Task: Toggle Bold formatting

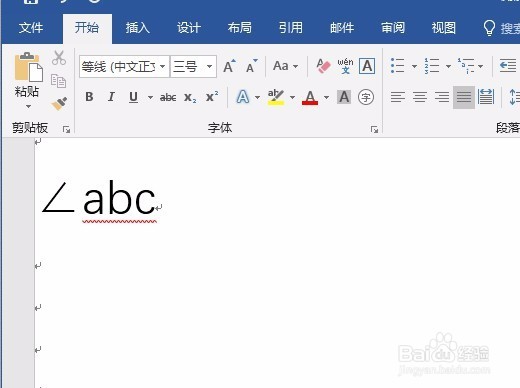Action: pos(89,97)
